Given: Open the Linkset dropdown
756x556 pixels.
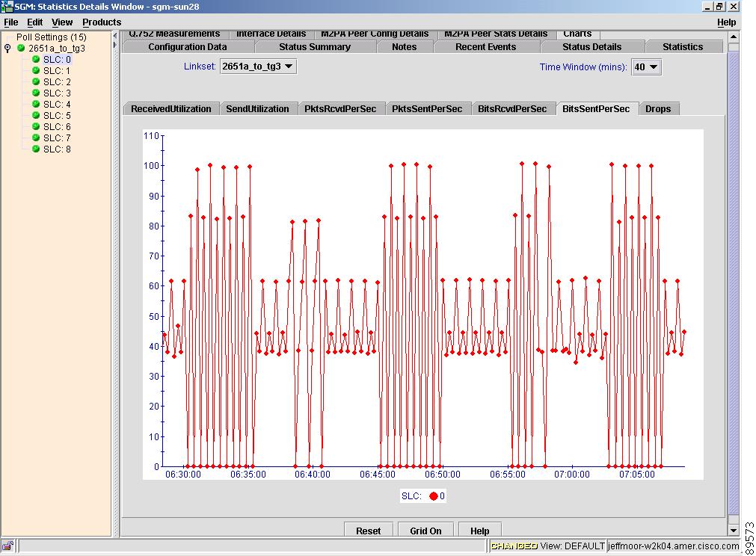Looking at the screenshot, I should (x=258, y=67).
